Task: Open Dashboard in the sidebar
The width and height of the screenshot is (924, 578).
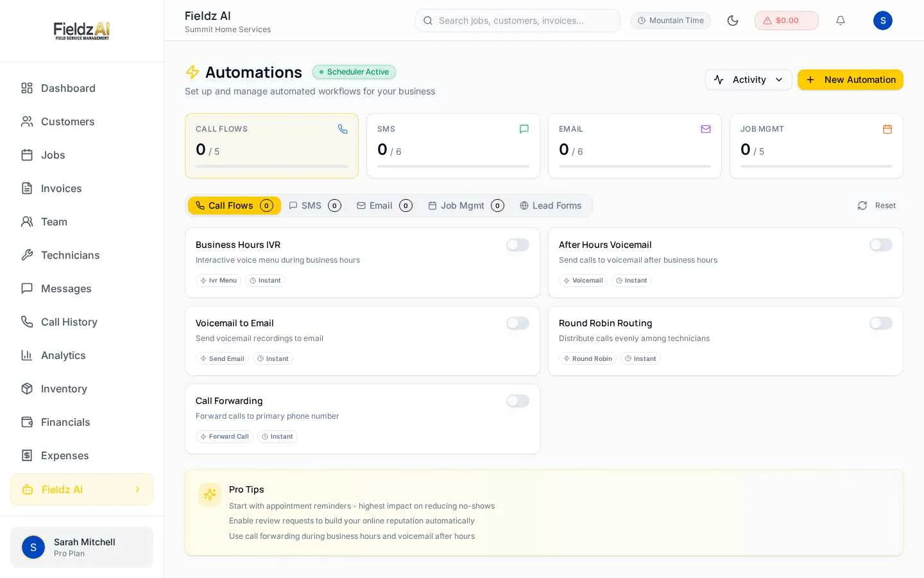Action: click(x=82, y=88)
